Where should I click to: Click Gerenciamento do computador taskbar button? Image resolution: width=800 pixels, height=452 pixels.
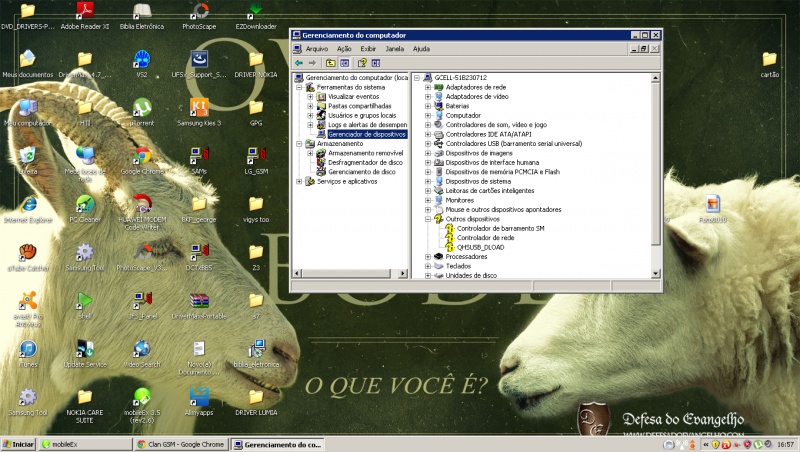click(277, 444)
